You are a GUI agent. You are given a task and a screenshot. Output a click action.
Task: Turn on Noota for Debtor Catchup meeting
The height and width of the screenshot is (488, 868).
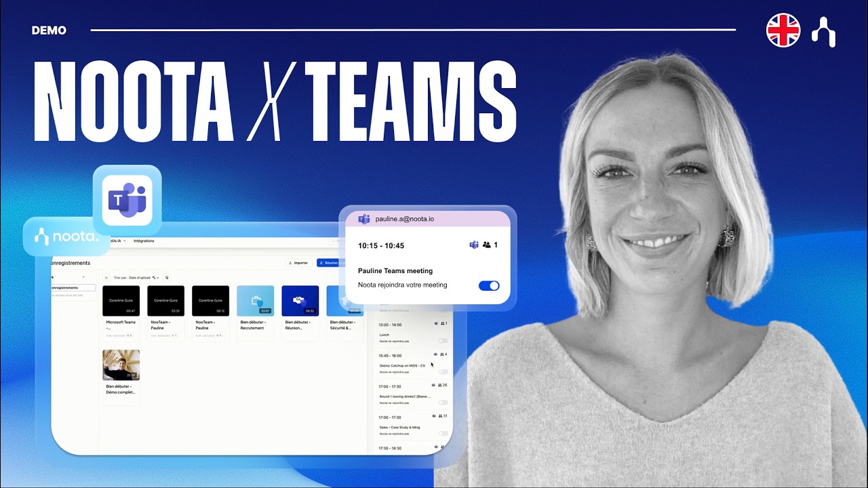(443, 371)
